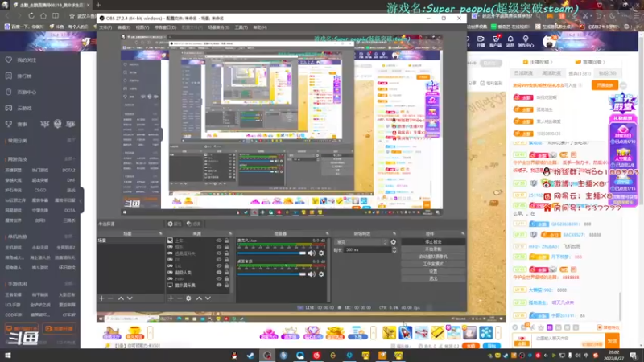Move source up in Sources dock
Viewport: 644px width, 362px height.
coord(199,298)
